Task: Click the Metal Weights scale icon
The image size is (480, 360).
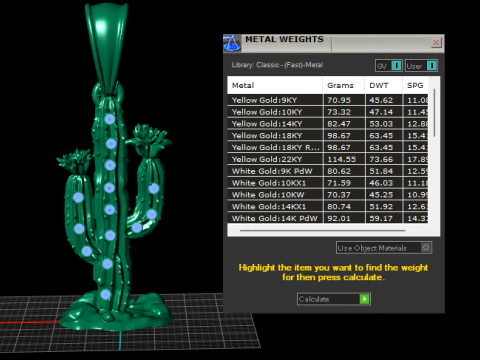Action: (232, 43)
